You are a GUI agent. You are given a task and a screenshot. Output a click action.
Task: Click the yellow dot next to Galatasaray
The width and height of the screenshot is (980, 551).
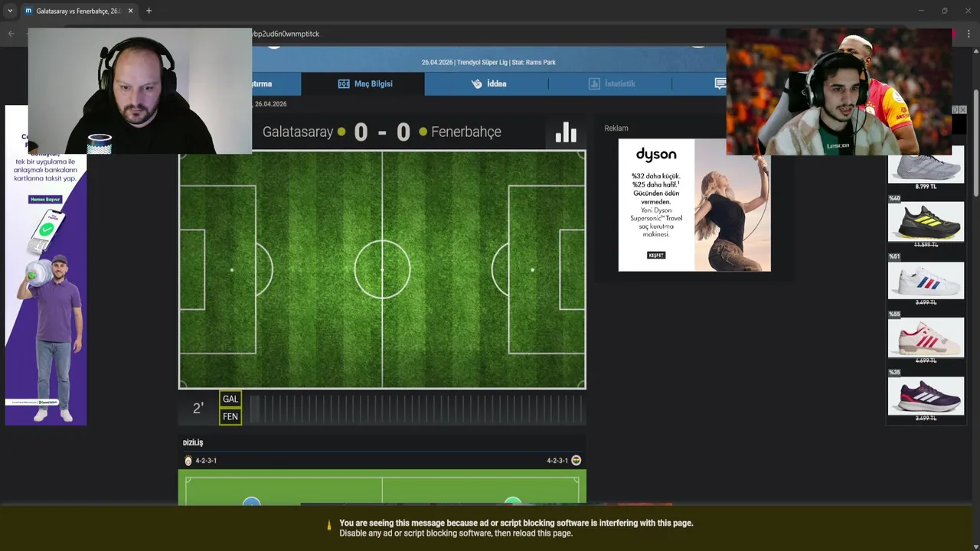341,132
